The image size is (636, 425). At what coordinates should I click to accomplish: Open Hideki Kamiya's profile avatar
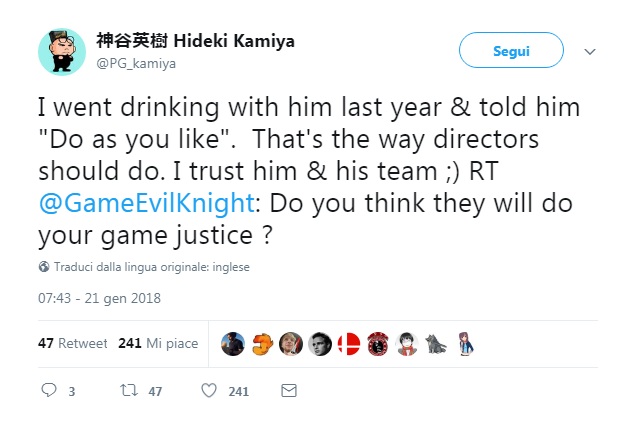pos(62,51)
